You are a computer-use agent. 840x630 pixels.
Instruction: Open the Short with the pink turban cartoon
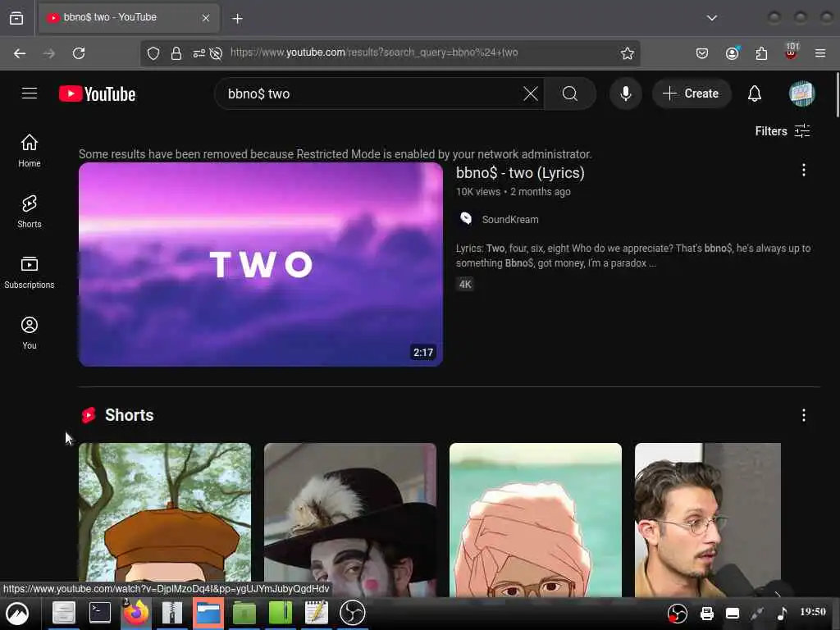point(535,519)
